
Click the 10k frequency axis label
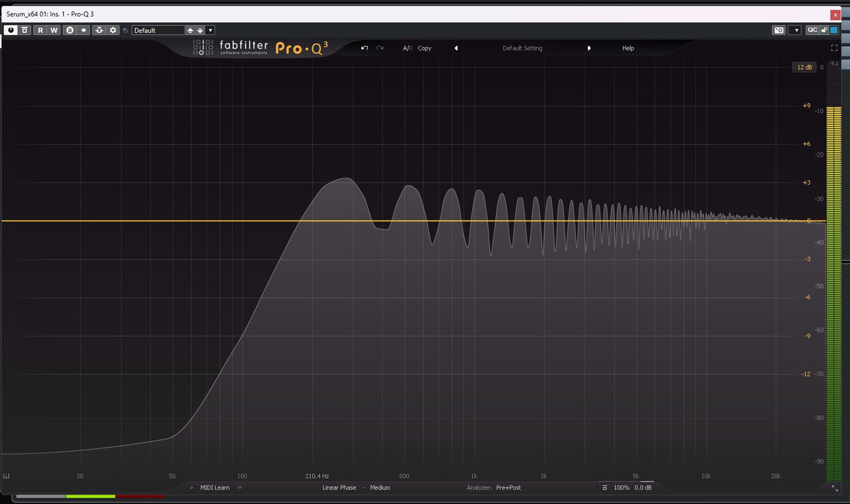705,476
